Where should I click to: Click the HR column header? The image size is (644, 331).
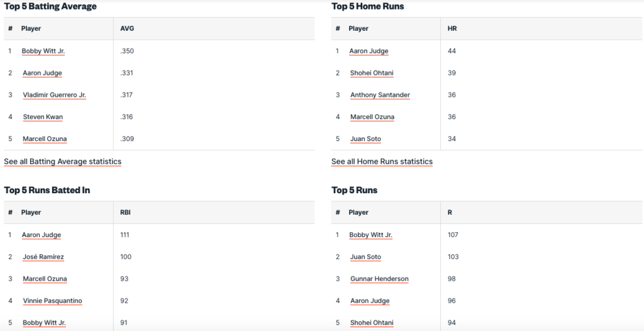pos(452,28)
